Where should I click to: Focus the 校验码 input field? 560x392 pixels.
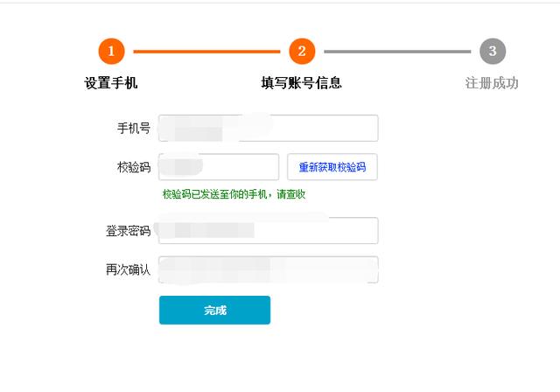(219, 167)
